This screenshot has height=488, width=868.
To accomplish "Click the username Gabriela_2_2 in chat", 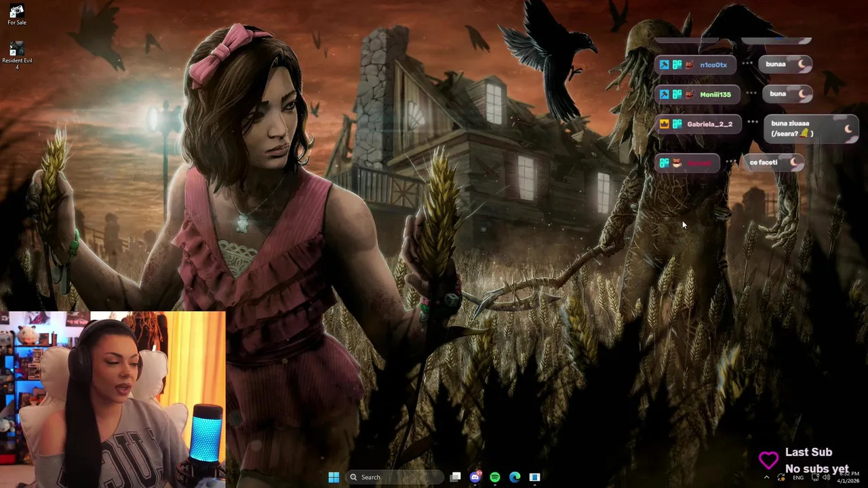I will pos(709,124).
